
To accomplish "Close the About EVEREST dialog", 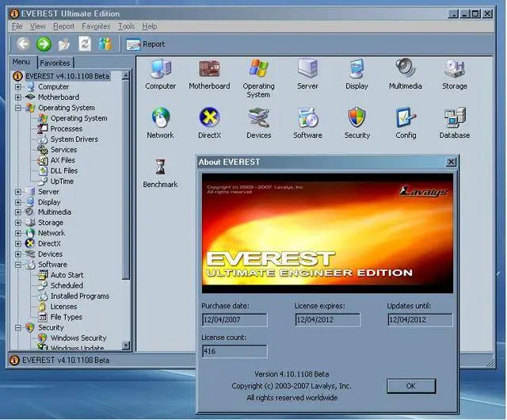I will coord(451,162).
